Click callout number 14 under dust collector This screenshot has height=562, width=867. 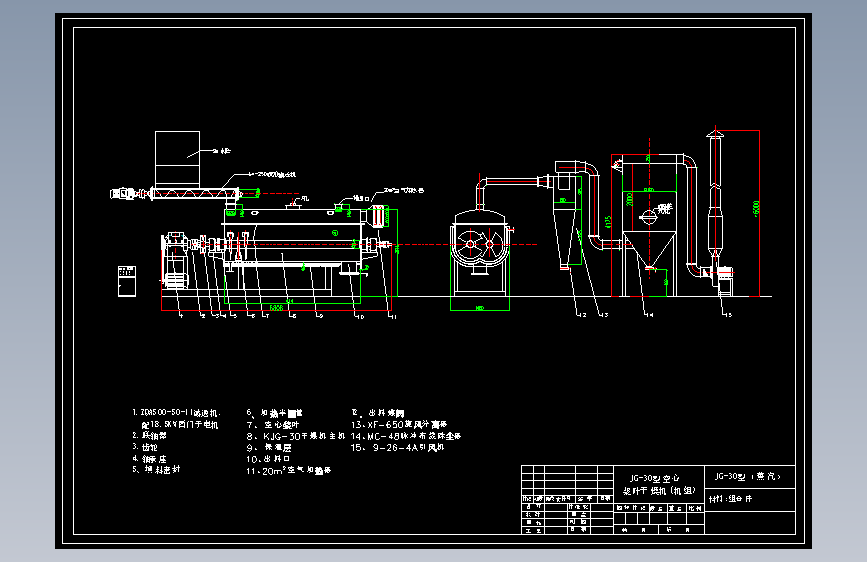pyautogui.click(x=650, y=315)
